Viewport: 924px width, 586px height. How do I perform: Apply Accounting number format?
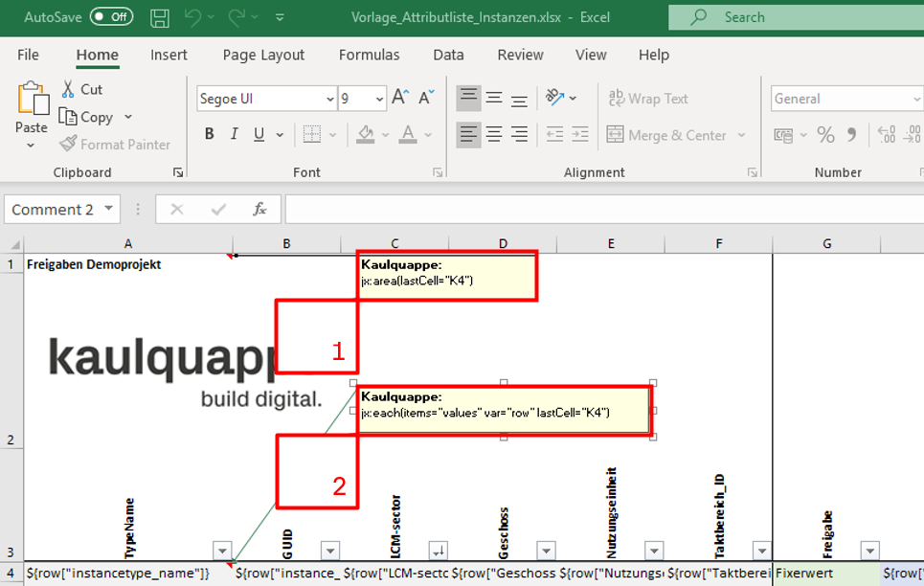(783, 135)
